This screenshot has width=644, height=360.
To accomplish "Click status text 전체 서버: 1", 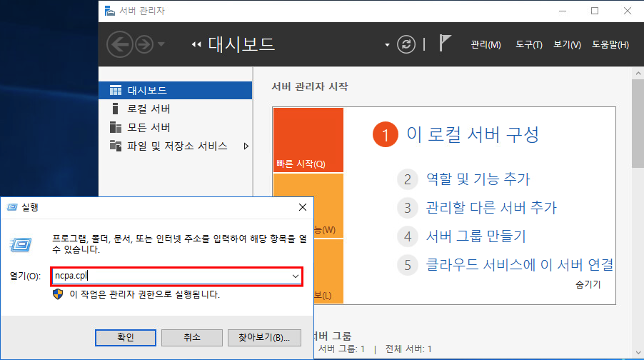I will point(408,349).
